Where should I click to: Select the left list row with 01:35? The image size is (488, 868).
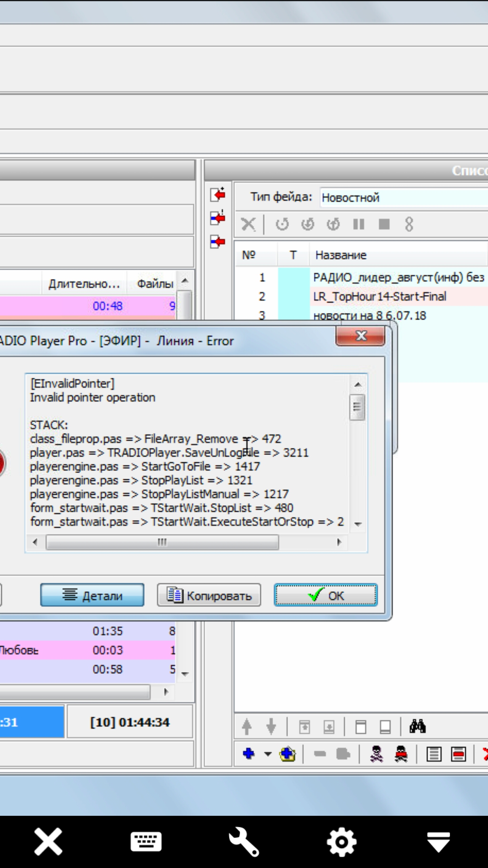87,631
